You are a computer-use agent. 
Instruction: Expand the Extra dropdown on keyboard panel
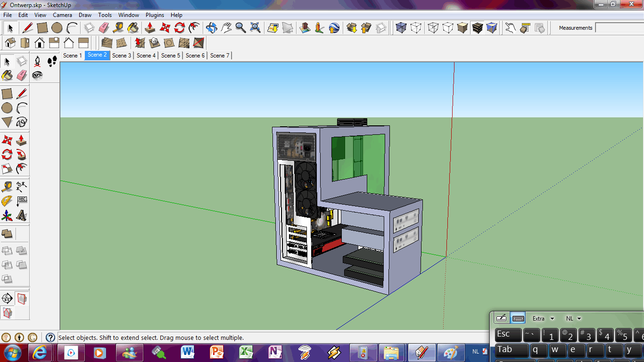pyautogui.click(x=544, y=319)
